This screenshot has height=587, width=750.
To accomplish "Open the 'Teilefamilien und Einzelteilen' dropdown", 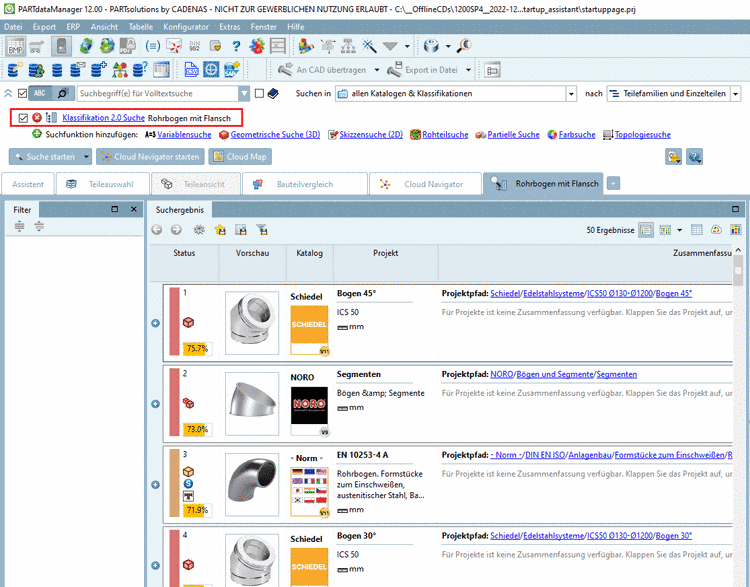I will (x=736, y=93).
